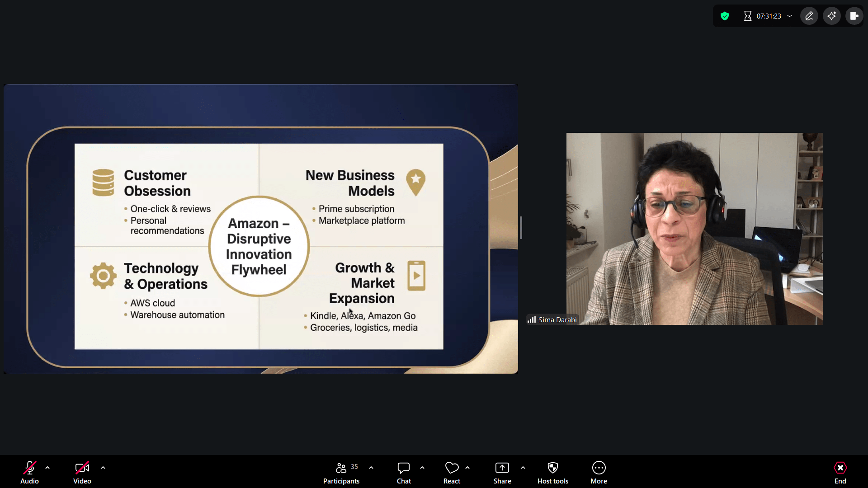Expand meeting timer dropdown
Viewport: 868px width, 488px height.
point(790,16)
